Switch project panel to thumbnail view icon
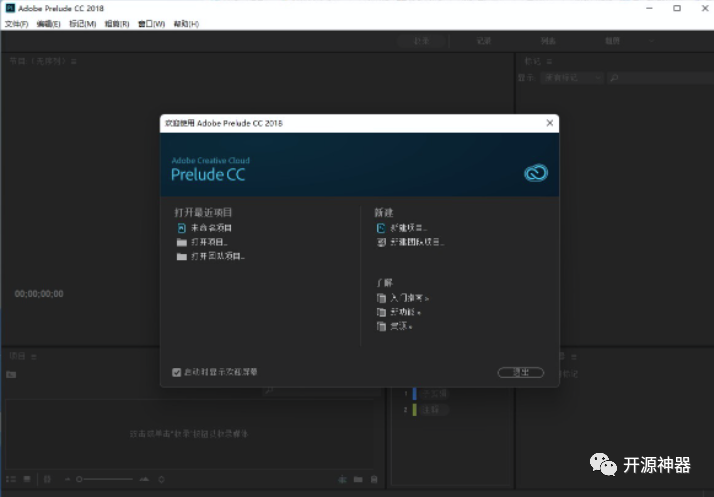 click(x=27, y=479)
